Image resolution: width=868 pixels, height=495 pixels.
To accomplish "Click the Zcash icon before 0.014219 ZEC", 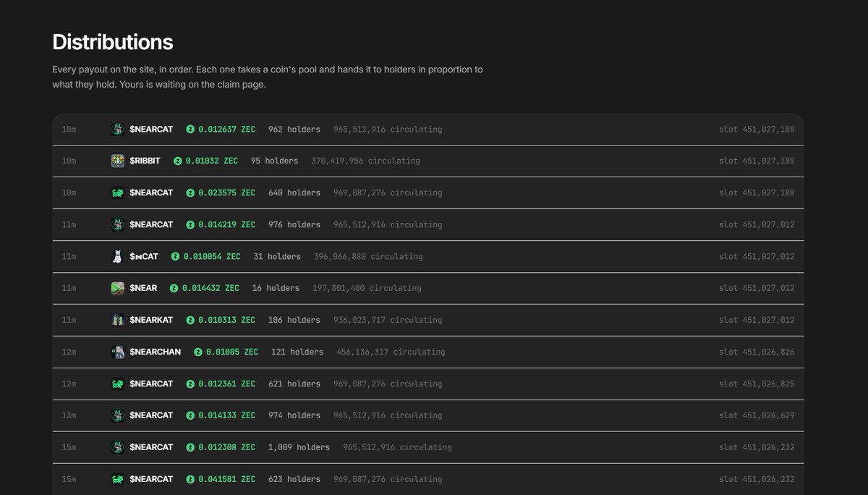I will [190, 225].
